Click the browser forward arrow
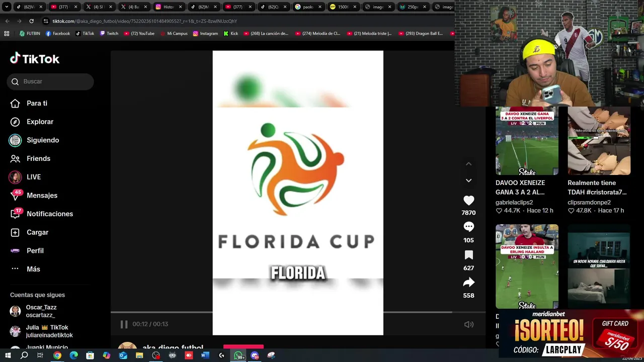 tap(19, 21)
